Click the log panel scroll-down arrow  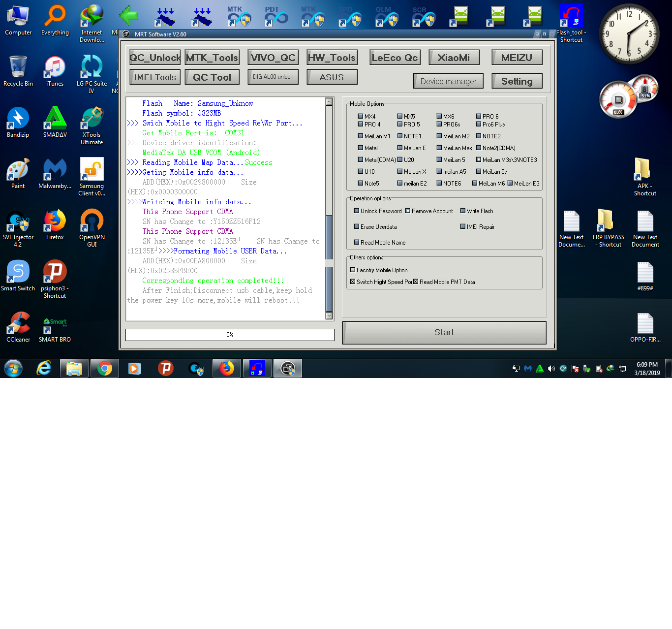[x=329, y=315]
